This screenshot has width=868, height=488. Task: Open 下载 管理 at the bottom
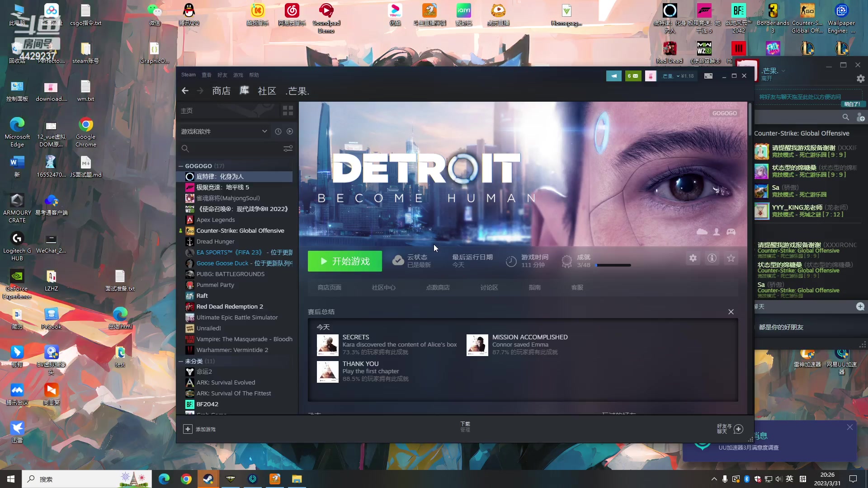click(x=465, y=427)
